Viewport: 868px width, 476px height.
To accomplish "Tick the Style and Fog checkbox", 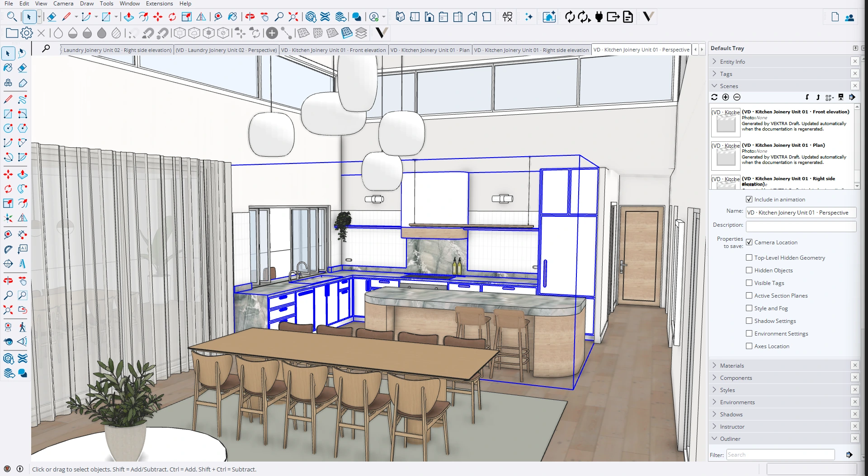I will [x=749, y=308].
